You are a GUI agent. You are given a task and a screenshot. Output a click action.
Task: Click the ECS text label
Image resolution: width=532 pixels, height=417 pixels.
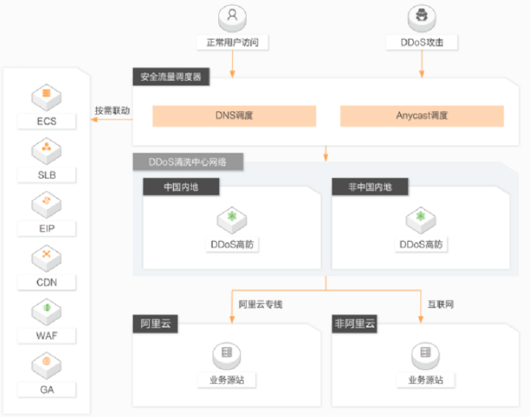pyautogui.click(x=46, y=121)
